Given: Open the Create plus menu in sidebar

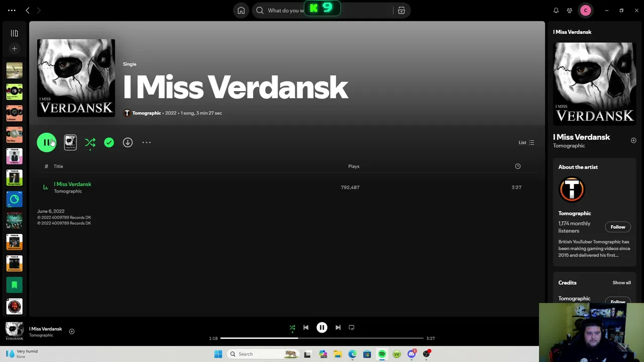Looking at the screenshot, I should coord(14,49).
